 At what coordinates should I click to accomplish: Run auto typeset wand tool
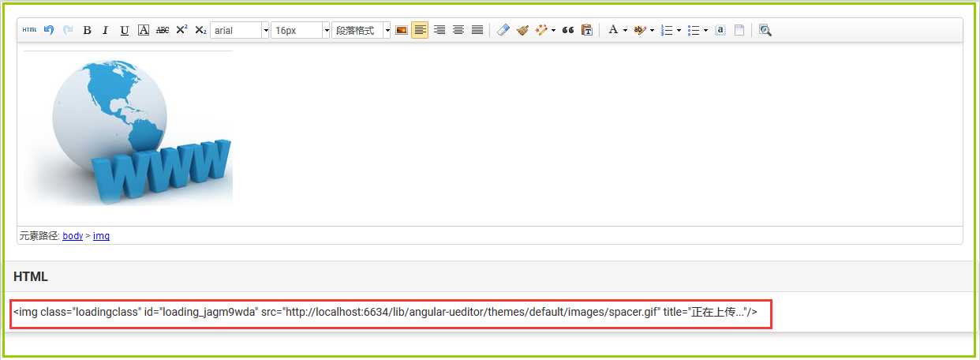(541, 30)
